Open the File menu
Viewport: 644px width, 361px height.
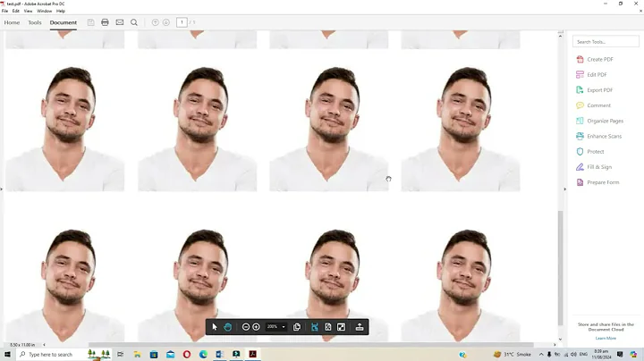5,11
